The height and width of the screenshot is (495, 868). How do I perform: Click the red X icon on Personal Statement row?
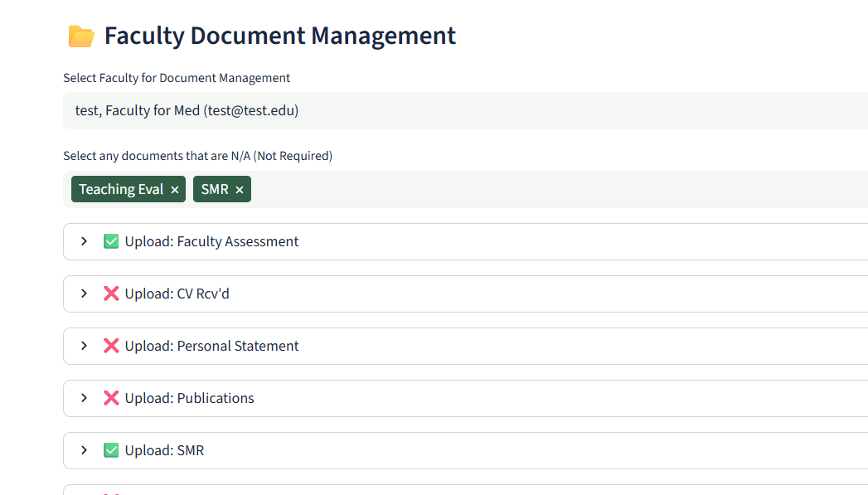(x=111, y=346)
